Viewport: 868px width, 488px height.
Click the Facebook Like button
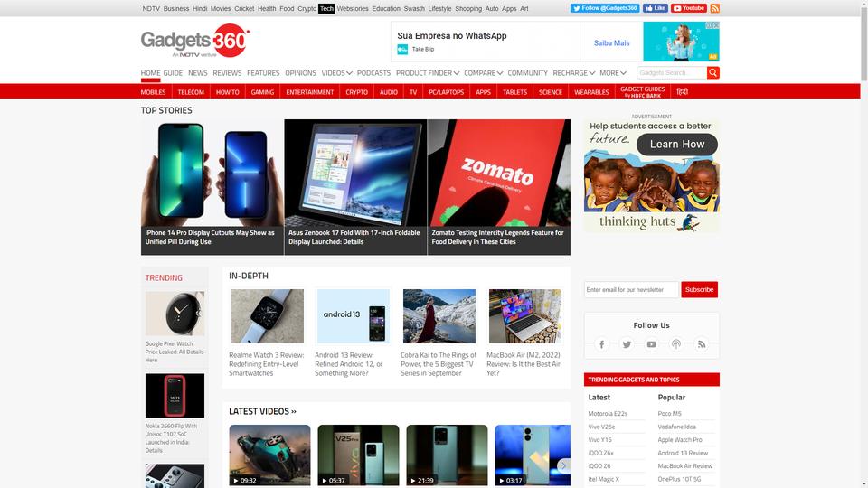point(656,8)
